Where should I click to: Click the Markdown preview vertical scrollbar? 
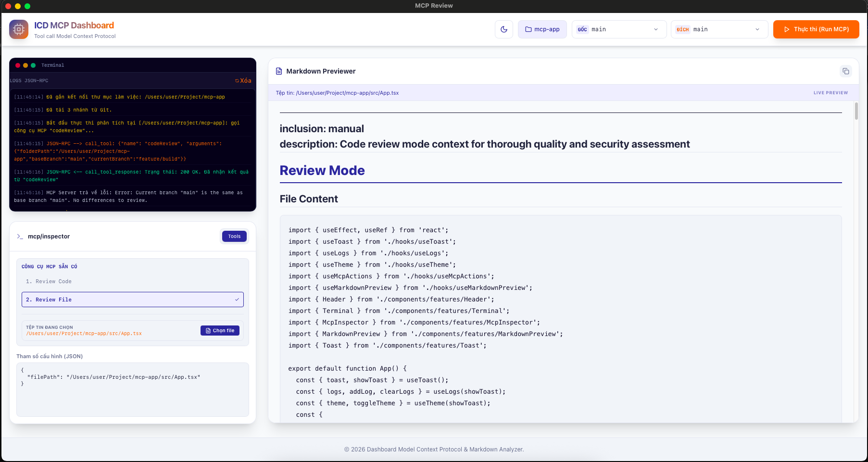856,111
